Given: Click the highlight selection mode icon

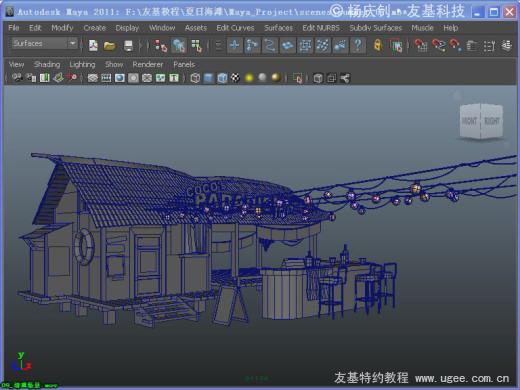Looking at the screenshot, I should (x=396, y=45).
